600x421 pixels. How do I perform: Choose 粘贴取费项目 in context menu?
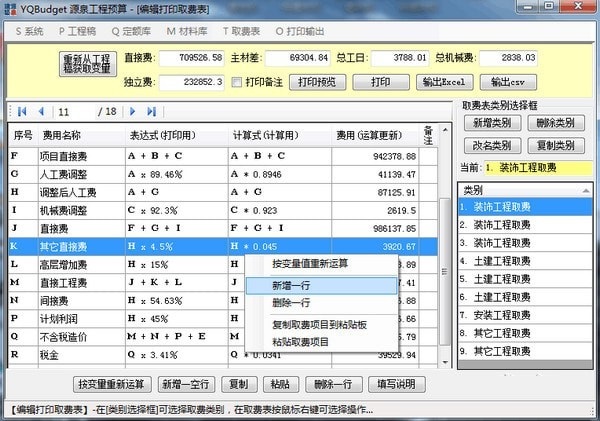(321, 341)
